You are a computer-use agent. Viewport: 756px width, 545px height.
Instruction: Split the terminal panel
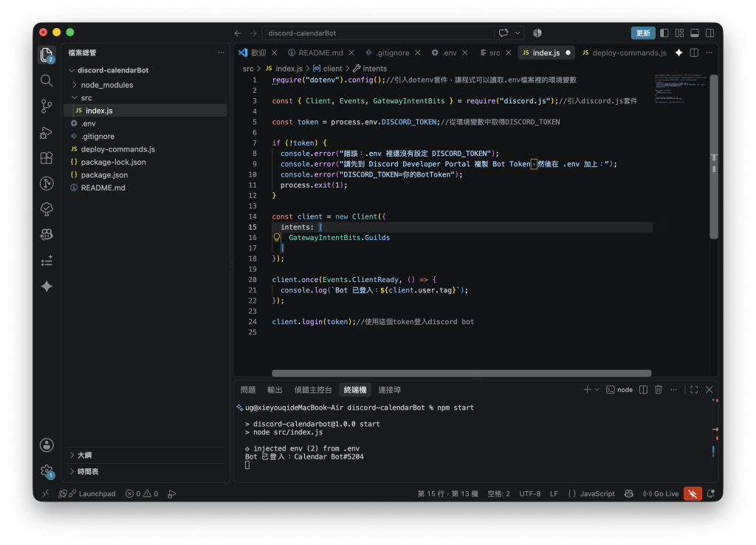643,389
